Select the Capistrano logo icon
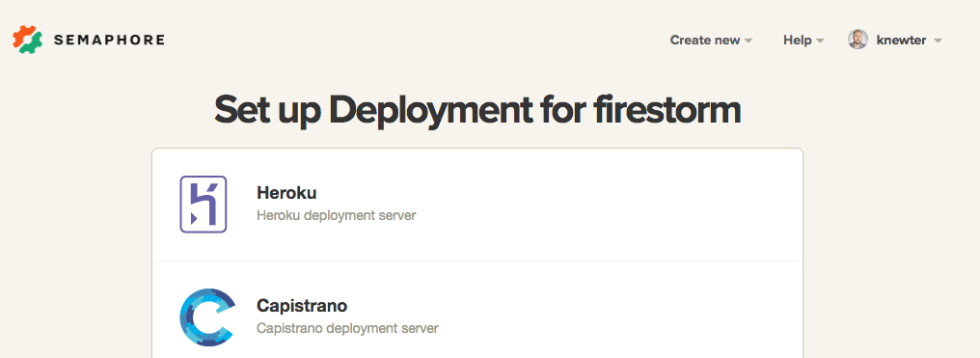Screen dimensions: 980x358 click(x=206, y=317)
